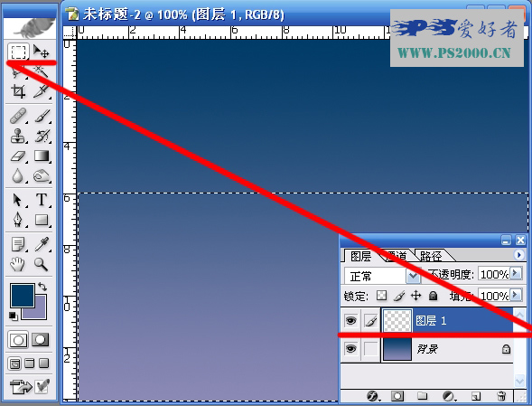Reset default foreground and background colors
Image resolution: width=532 pixels, height=406 pixels.
13,316
